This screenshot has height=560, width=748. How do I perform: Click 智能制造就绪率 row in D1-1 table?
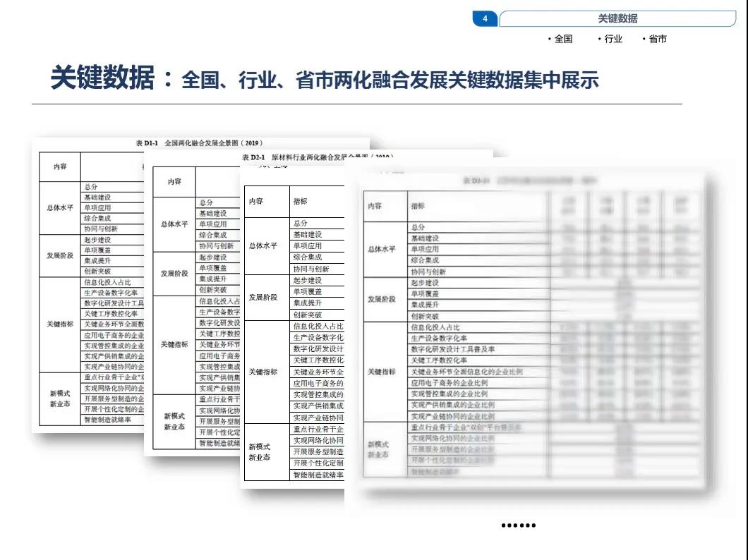(113, 420)
